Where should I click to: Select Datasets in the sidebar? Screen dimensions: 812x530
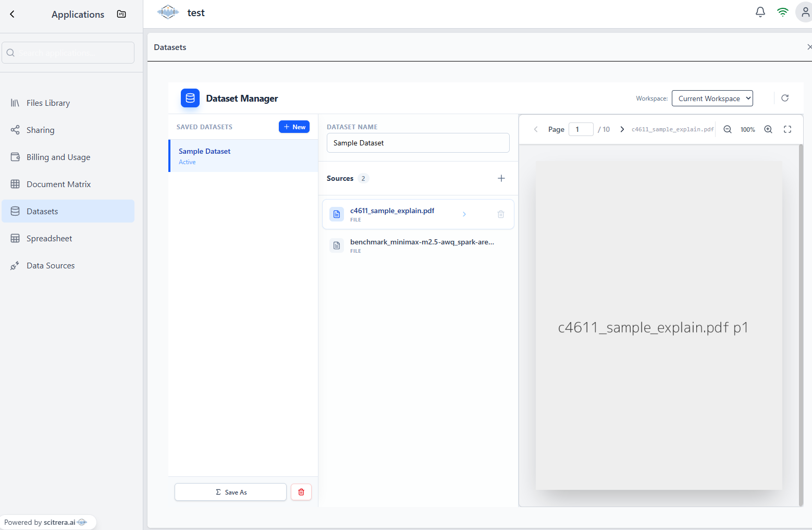point(68,211)
